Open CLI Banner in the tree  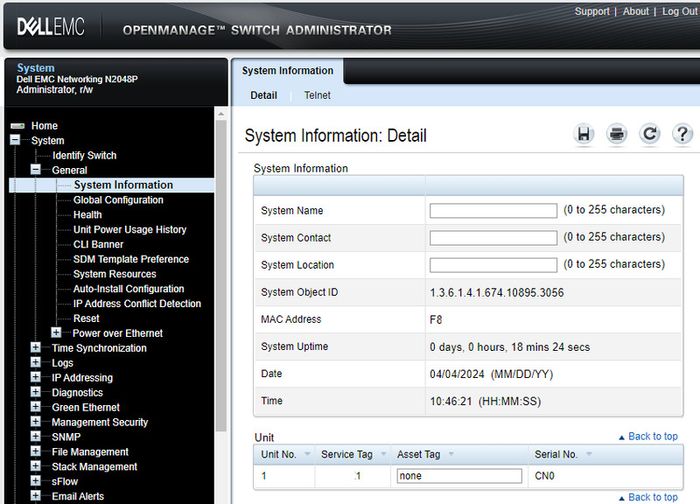tap(98, 244)
